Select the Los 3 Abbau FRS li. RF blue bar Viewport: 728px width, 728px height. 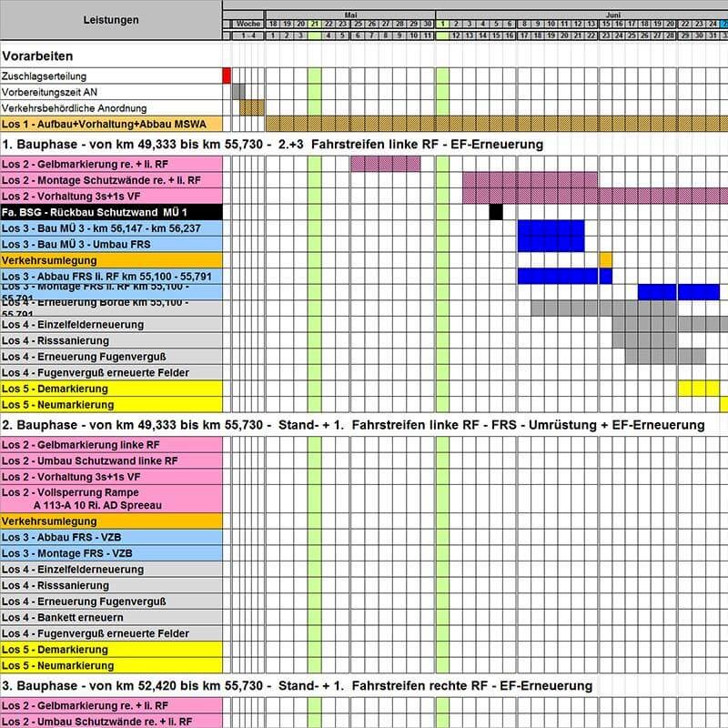tap(564, 277)
